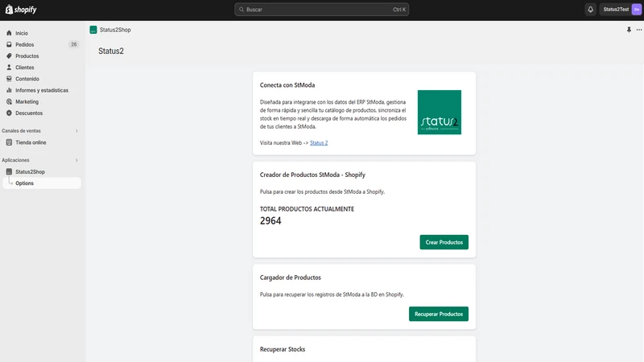Click the Buscar search field

[x=321, y=10]
